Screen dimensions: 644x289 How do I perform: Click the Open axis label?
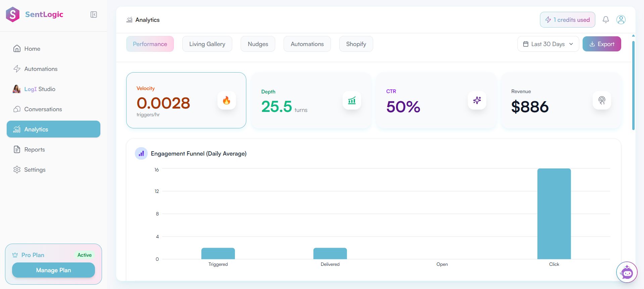(442, 264)
